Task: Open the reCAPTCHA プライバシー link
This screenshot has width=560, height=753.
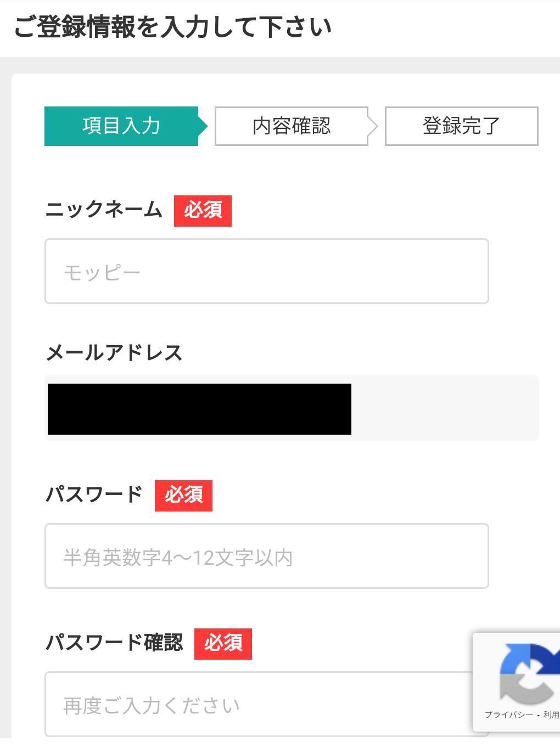Action: tap(508, 715)
